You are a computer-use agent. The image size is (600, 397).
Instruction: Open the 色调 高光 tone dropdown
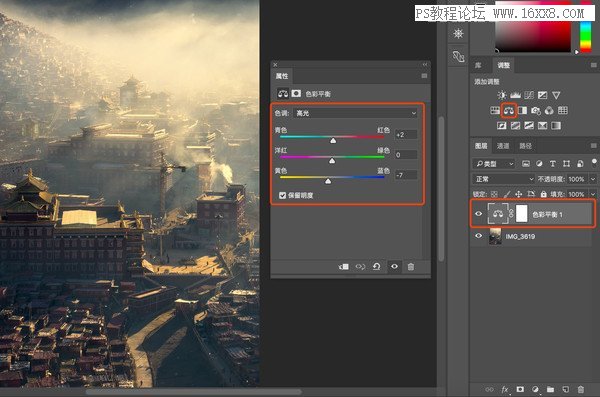pyautogui.click(x=356, y=113)
